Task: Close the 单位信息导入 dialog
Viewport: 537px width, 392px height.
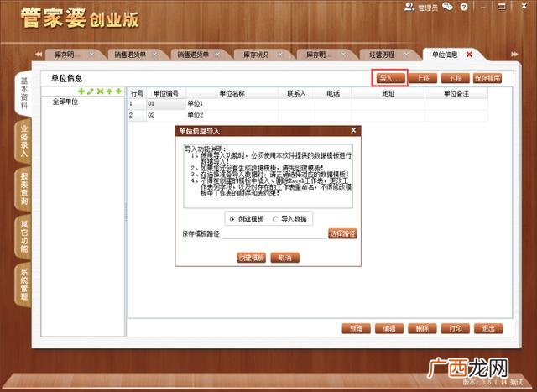Action: [354, 131]
